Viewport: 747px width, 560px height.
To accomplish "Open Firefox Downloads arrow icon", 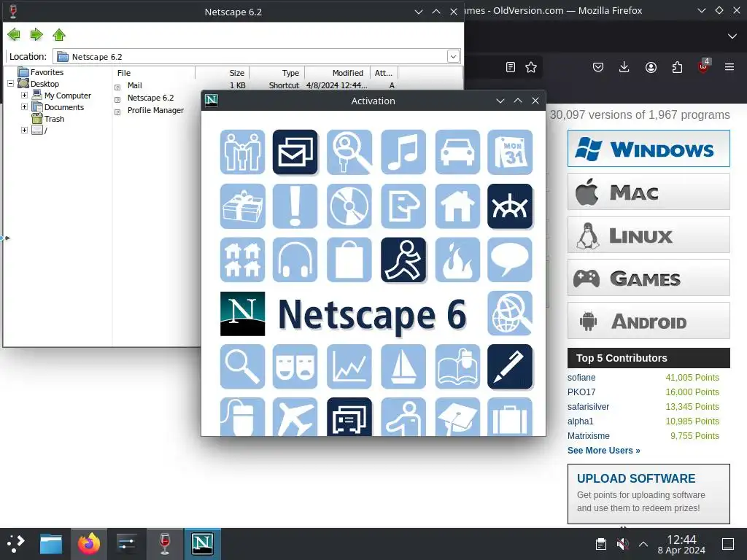I will pyautogui.click(x=624, y=67).
